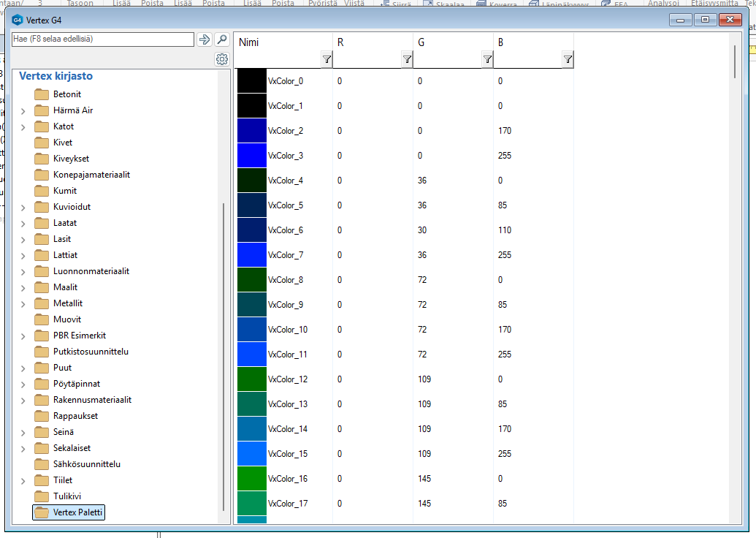Viewport: 756px width, 538px height.
Task: Open the G column filter
Action: click(487, 60)
